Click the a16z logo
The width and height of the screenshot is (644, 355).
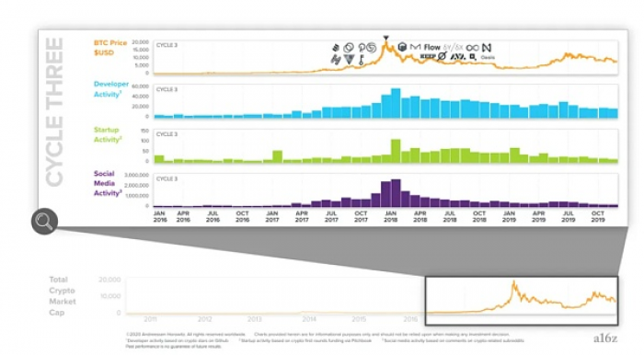coord(605,338)
